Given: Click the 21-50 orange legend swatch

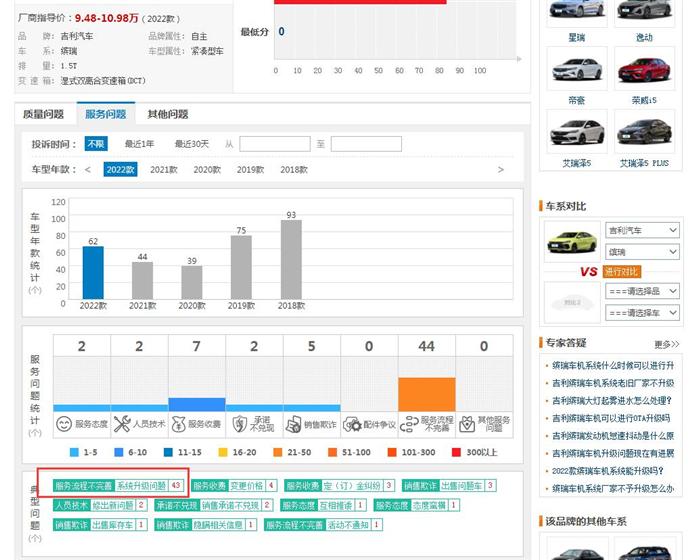Looking at the screenshot, I should click(x=278, y=452).
